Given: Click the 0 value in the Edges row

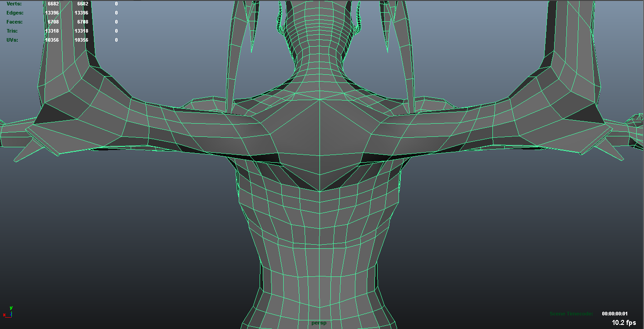Looking at the screenshot, I should [x=116, y=13].
